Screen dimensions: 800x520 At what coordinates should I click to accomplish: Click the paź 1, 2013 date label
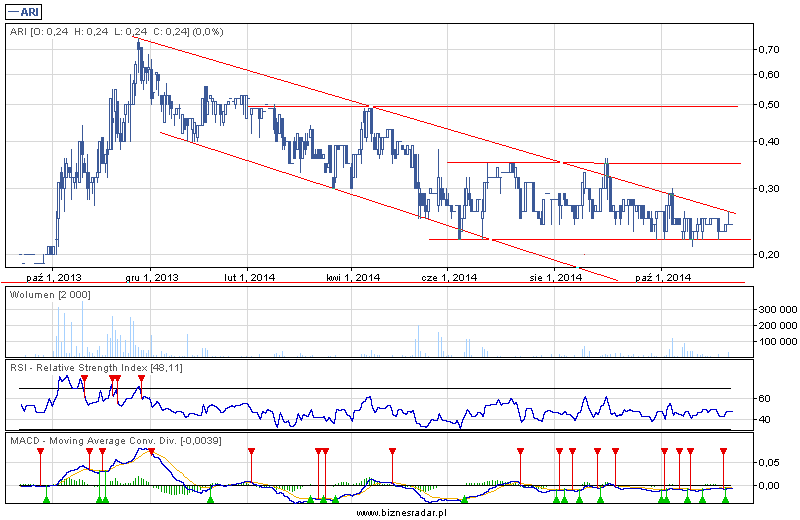click(54, 278)
